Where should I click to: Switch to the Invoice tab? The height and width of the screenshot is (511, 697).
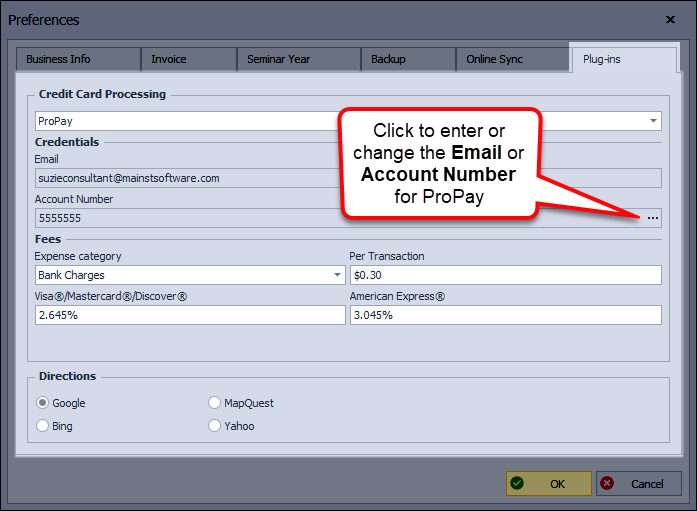pos(189,59)
